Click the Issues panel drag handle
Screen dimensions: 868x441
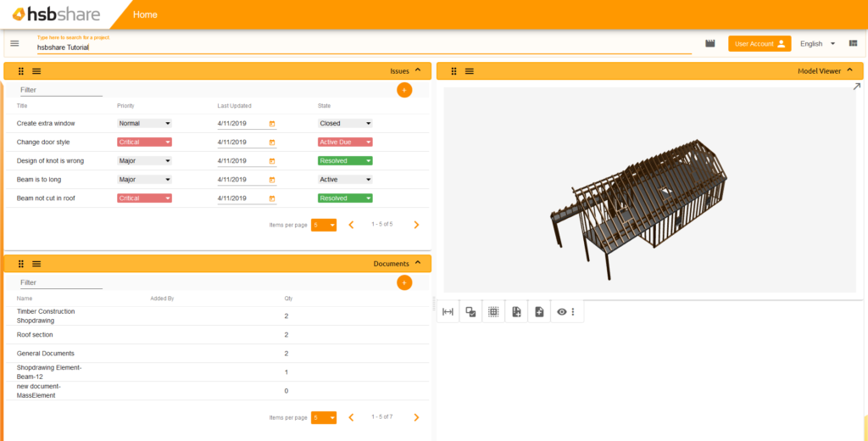(21, 71)
